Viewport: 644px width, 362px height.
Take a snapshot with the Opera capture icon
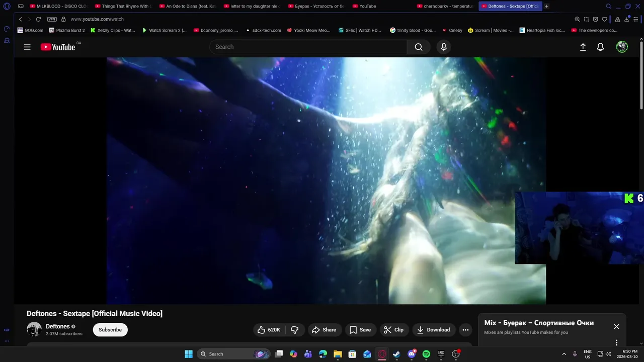click(x=587, y=19)
